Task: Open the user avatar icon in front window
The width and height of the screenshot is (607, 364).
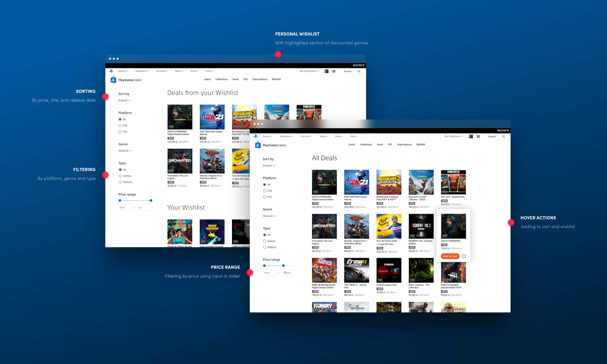Action: click(x=471, y=136)
